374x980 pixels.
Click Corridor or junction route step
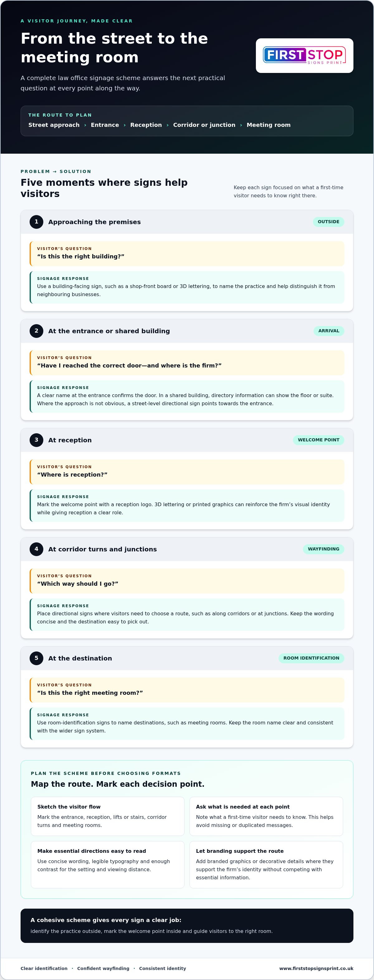pyautogui.click(x=204, y=125)
